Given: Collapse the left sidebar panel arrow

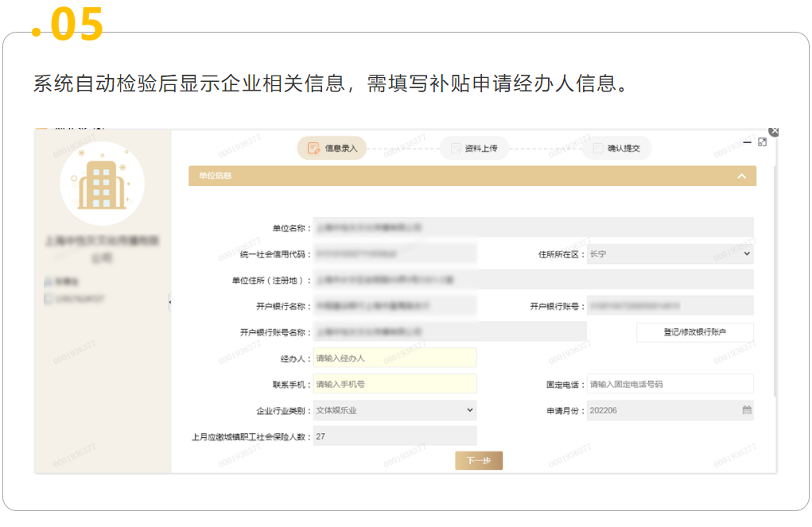Looking at the screenshot, I should click(169, 301).
